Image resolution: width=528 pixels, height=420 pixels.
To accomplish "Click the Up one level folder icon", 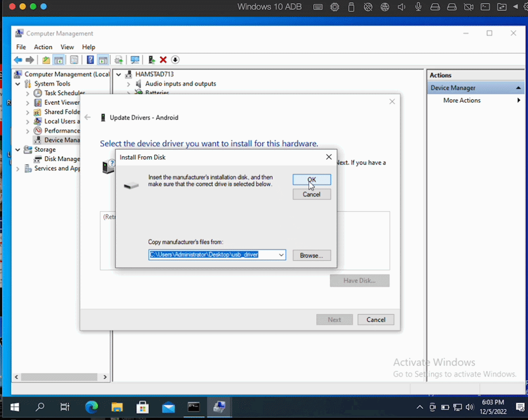I will click(x=46, y=60).
